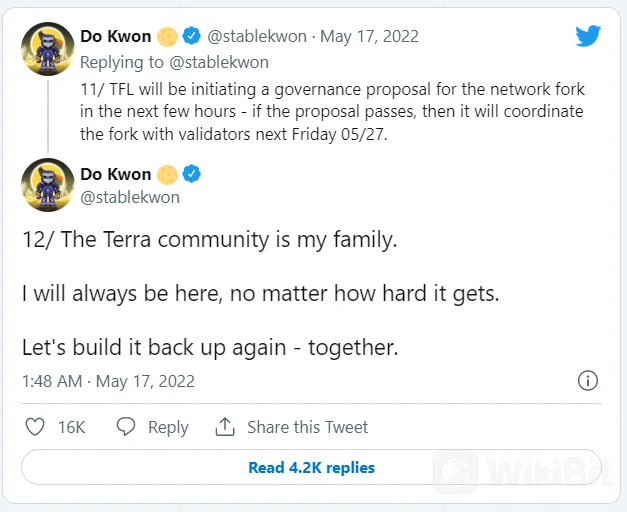Image resolution: width=627 pixels, height=512 pixels.
Task: Click the reply speech bubble icon
Action: point(126,427)
